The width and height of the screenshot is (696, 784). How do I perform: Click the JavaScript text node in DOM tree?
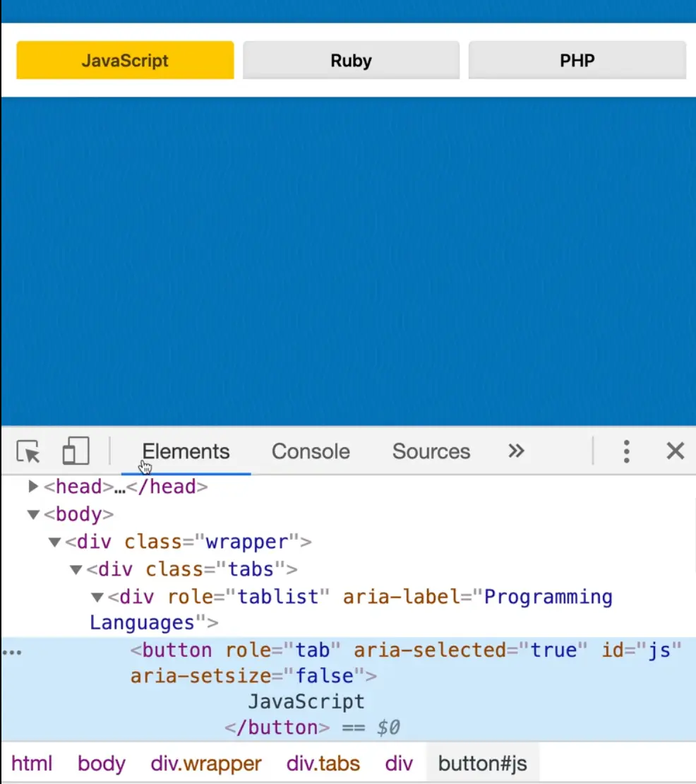click(x=306, y=702)
